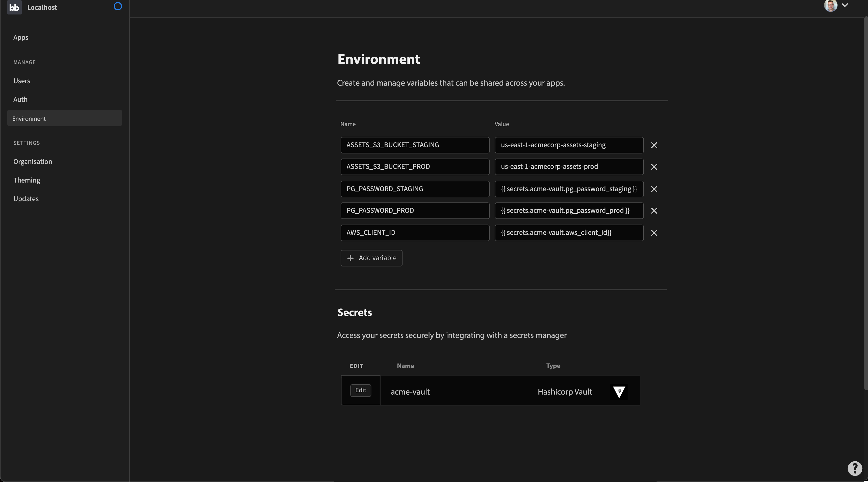Select the Environment sidebar item

click(x=64, y=118)
